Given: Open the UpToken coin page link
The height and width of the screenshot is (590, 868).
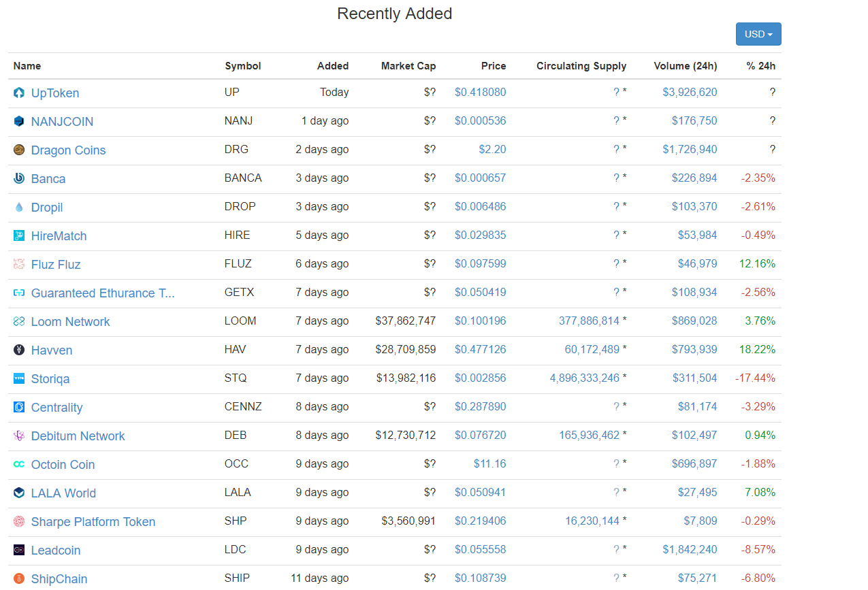Looking at the screenshot, I should (55, 93).
